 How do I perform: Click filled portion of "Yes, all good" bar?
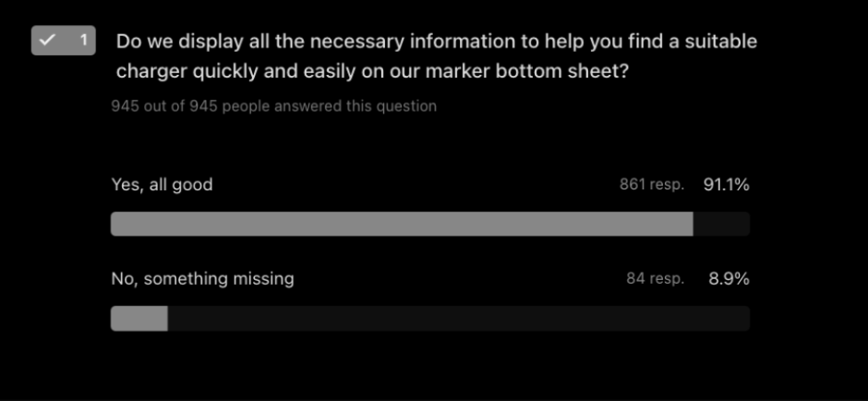pyautogui.click(x=402, y=225)
